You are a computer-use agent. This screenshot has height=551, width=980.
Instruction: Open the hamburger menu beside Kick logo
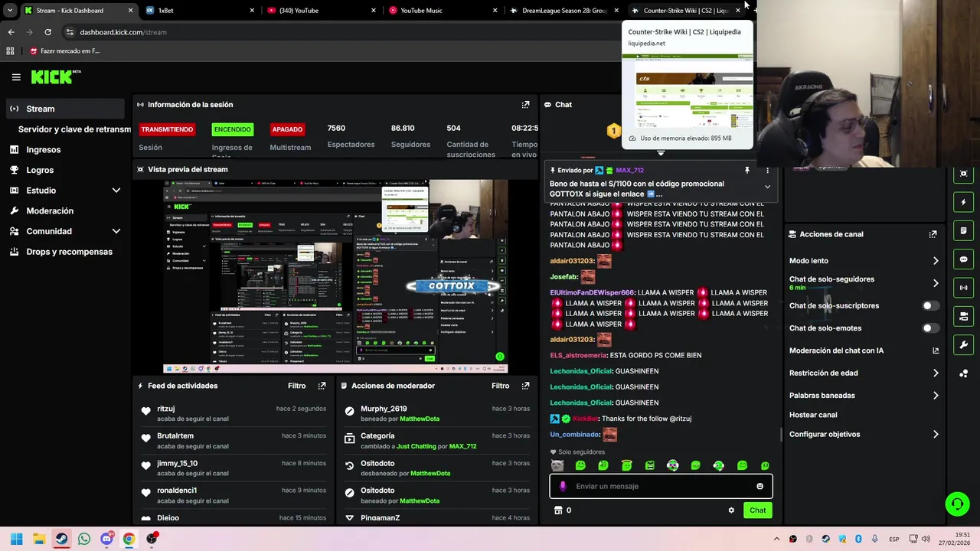point(16,77)
